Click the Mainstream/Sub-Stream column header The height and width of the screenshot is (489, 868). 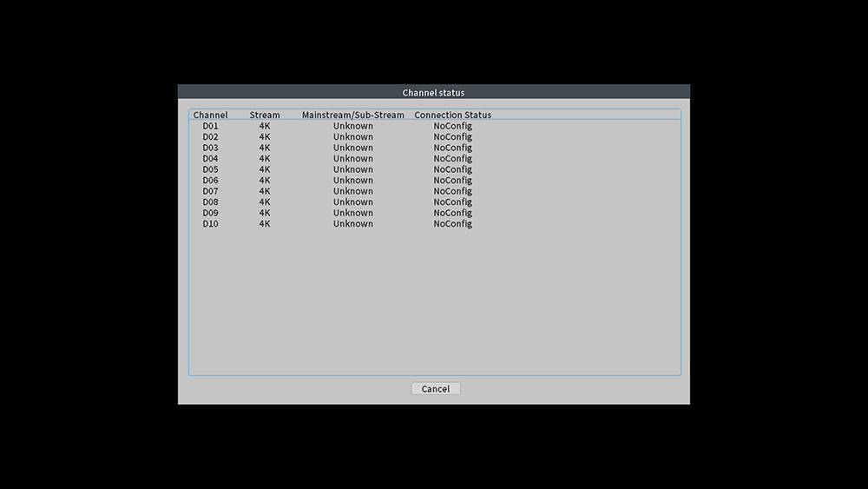tap(352, 115)
